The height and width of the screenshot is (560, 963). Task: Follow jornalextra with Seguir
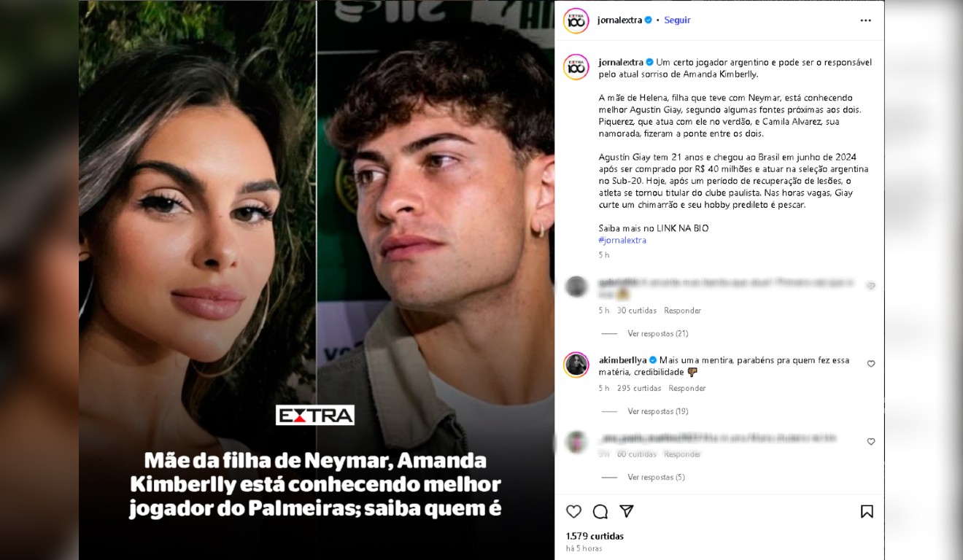pyautogui.click(x=677, y=20)
